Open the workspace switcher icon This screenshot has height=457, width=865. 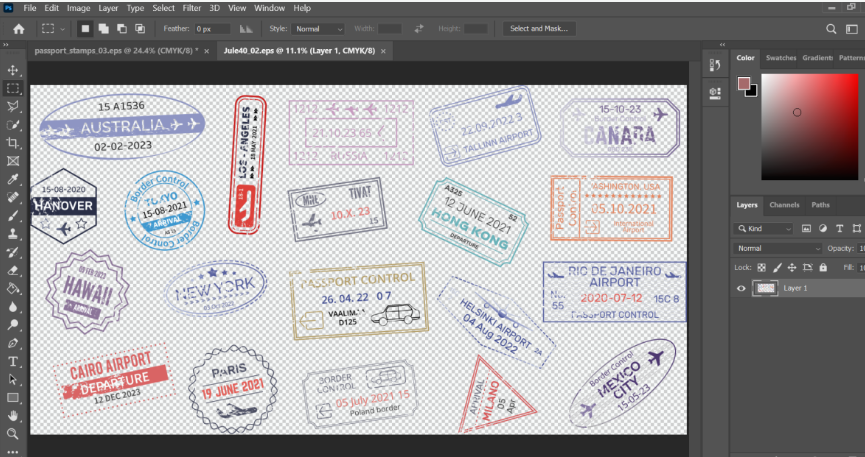852,29
